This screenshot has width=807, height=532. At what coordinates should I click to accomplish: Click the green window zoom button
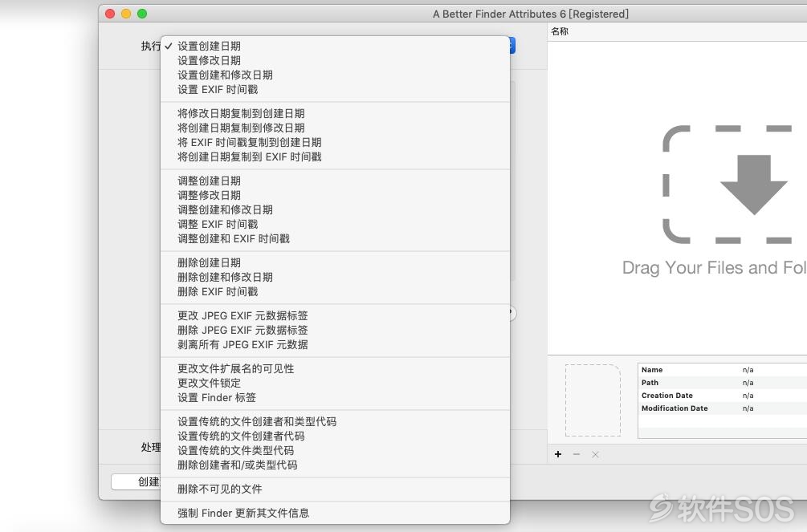point(142,14)
